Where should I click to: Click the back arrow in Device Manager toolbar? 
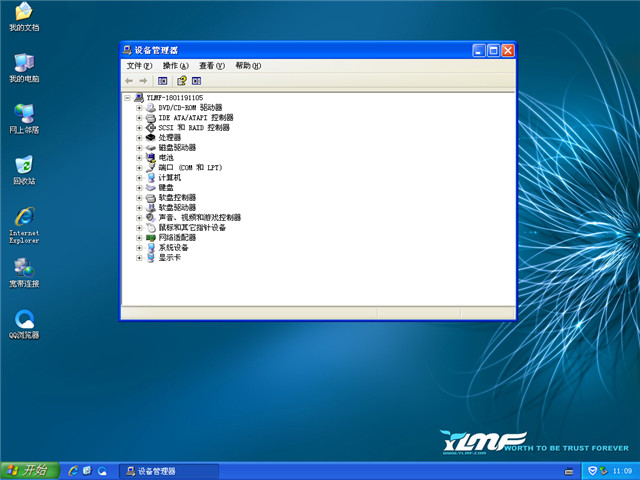coord(129,80)
